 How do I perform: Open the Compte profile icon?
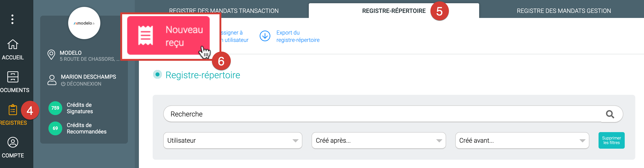tap(13, 142)
